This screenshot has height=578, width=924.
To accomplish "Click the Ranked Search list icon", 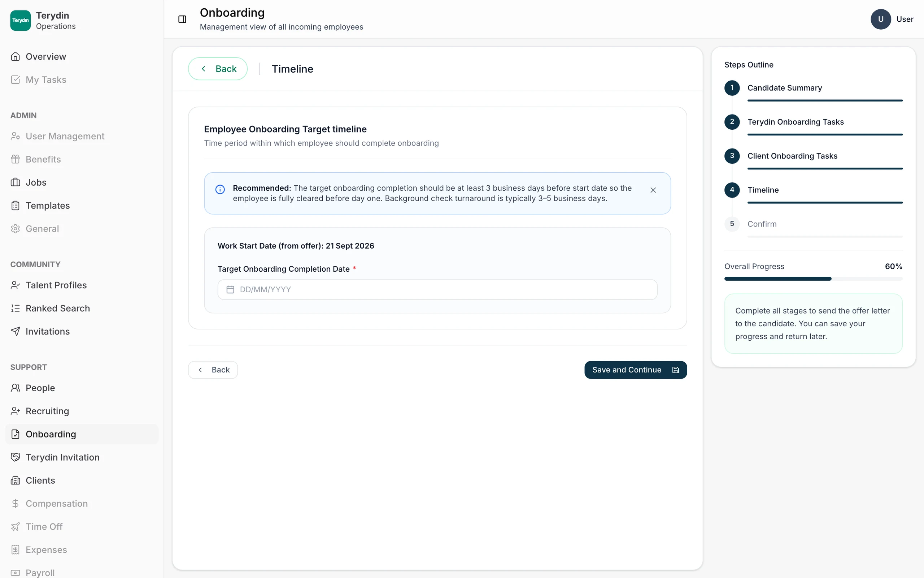I will tap(15, 308).
